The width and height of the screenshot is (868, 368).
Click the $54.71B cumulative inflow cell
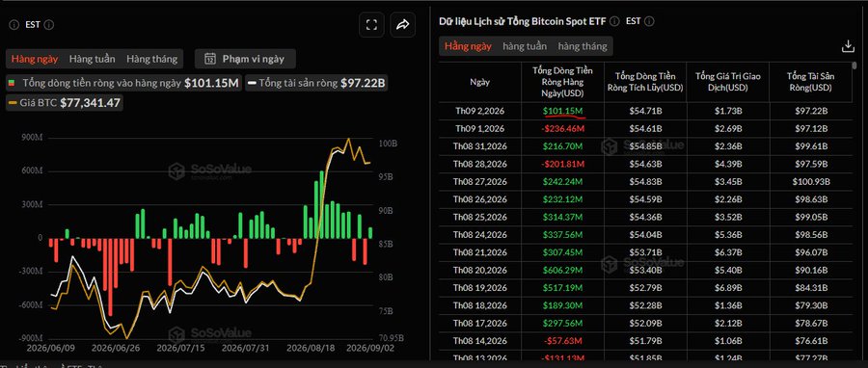tap(644, 111)
